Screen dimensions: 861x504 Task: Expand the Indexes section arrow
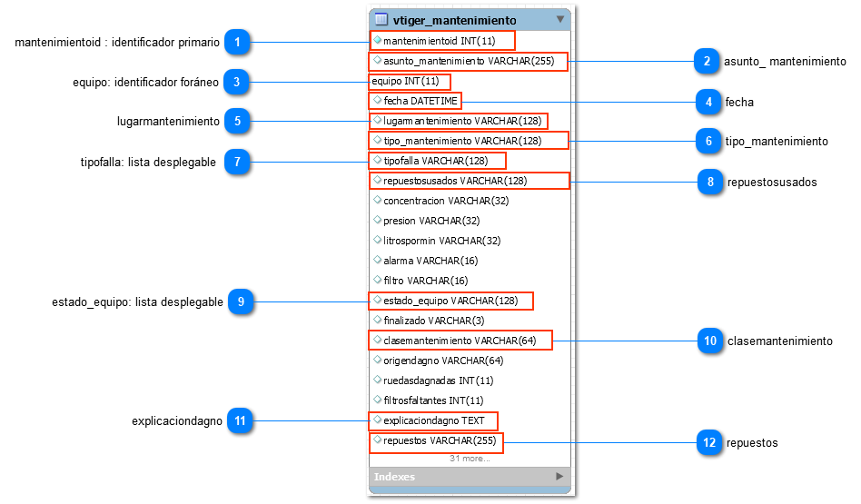coord(559,476)
